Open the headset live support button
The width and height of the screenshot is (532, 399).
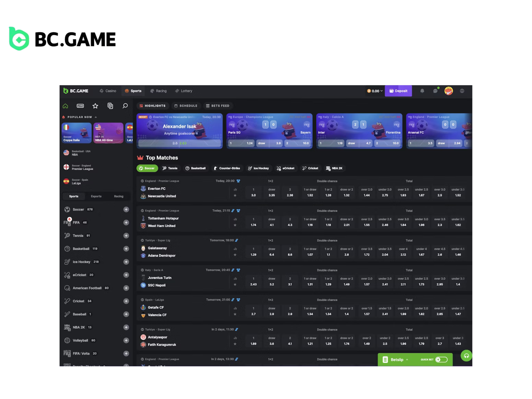(466, 356)
